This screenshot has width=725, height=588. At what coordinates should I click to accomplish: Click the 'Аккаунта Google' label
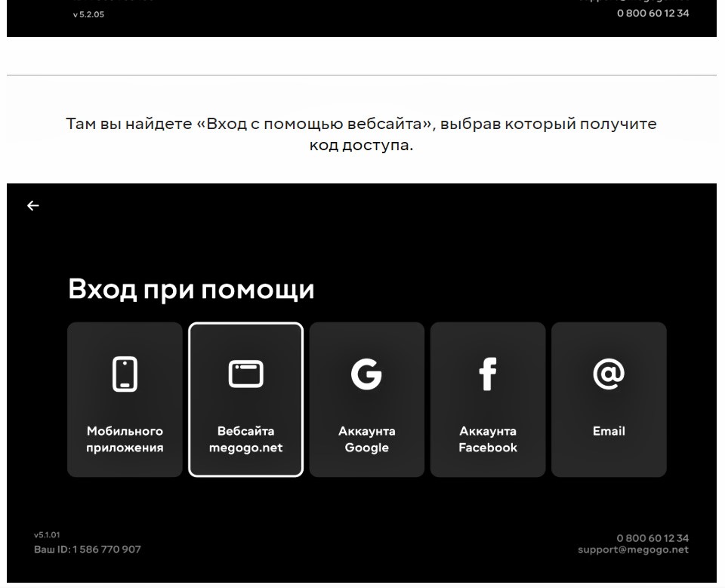pyautogui.click(x=367, y=439)
